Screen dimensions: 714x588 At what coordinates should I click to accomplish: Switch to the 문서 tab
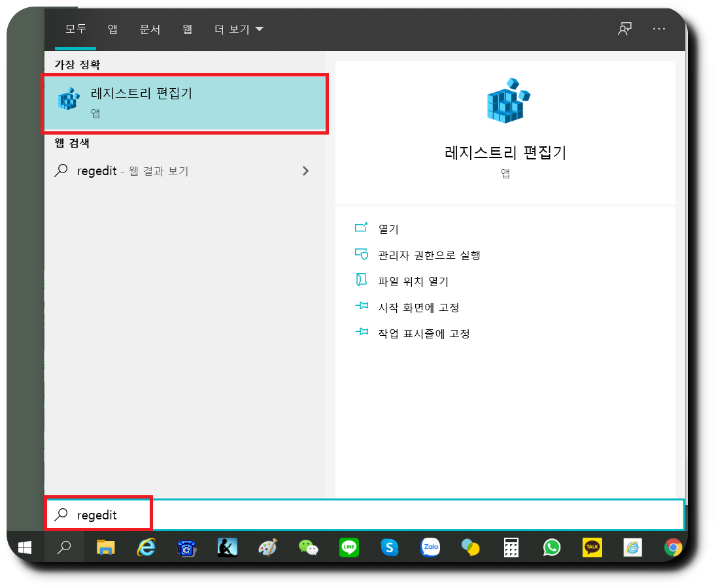150,29
